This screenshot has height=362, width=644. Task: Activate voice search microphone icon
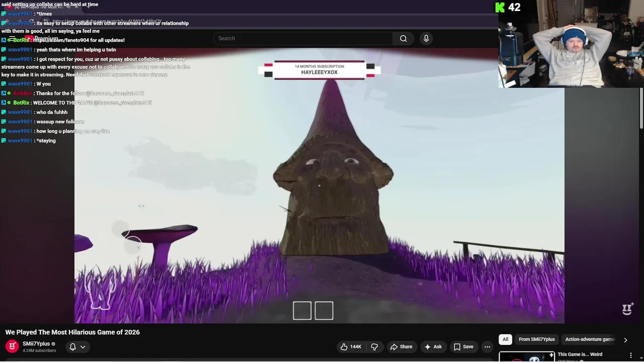tap(426, 39)
